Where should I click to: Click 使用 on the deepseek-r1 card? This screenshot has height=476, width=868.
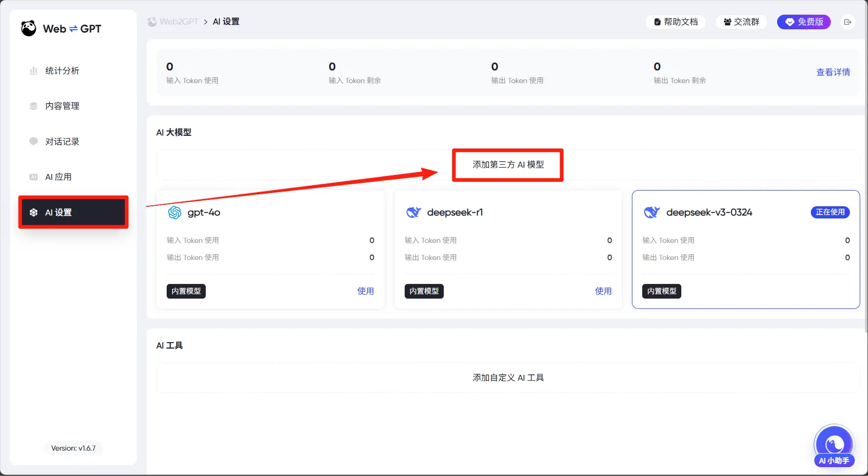coord(603,291)
